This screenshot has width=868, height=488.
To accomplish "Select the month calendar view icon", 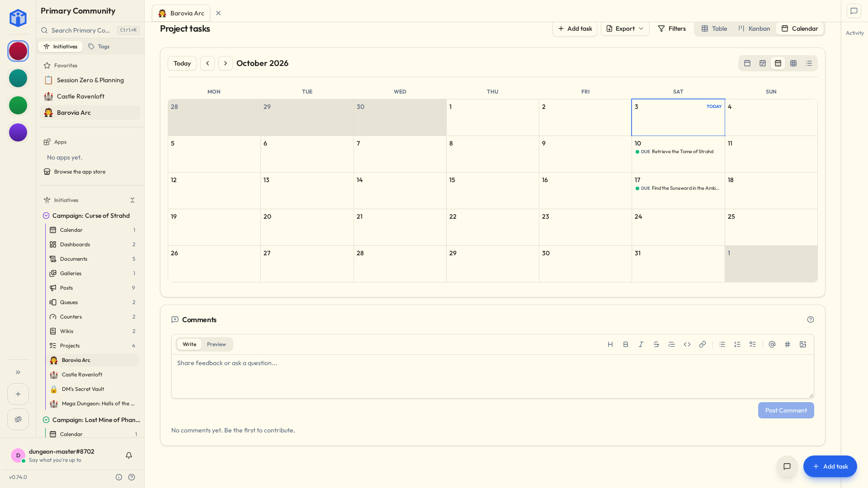I will tap(778, 63).
